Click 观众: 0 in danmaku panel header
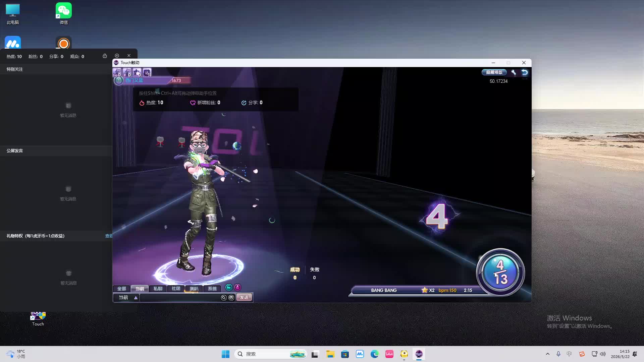Screen dimensions: 644x362 pyautogui.click(x=77, y=57)
